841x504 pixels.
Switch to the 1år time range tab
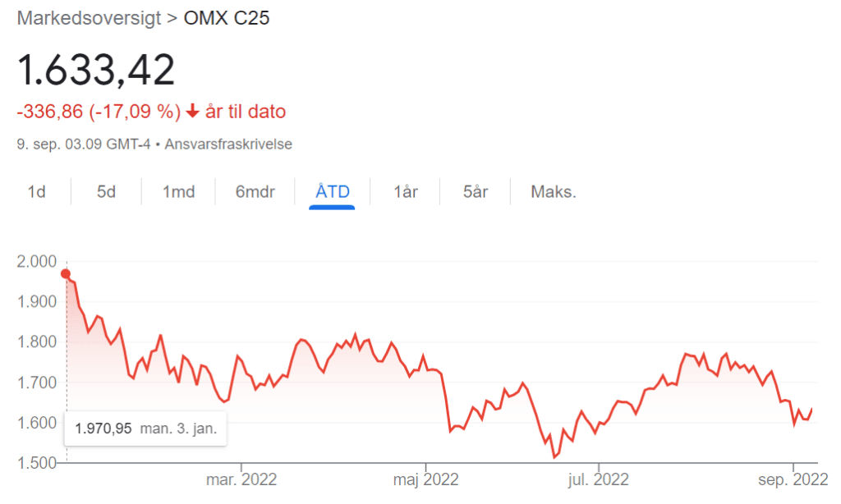pyautogui.click(x=406, y=192)
